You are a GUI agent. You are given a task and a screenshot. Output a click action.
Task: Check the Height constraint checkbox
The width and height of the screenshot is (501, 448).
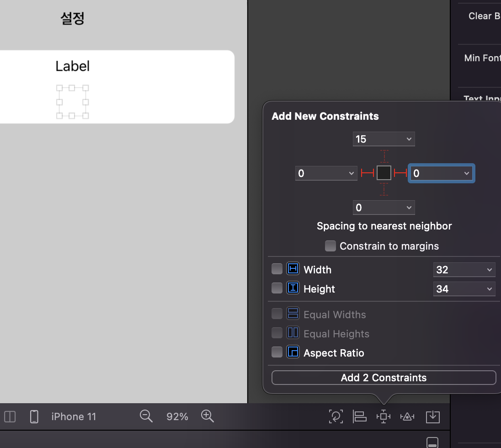coord(277,288)
